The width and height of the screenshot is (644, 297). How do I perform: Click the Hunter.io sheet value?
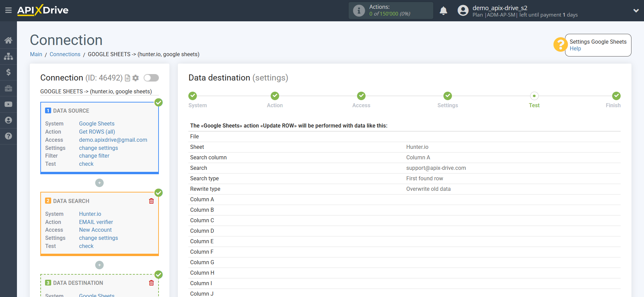(417, 147)
